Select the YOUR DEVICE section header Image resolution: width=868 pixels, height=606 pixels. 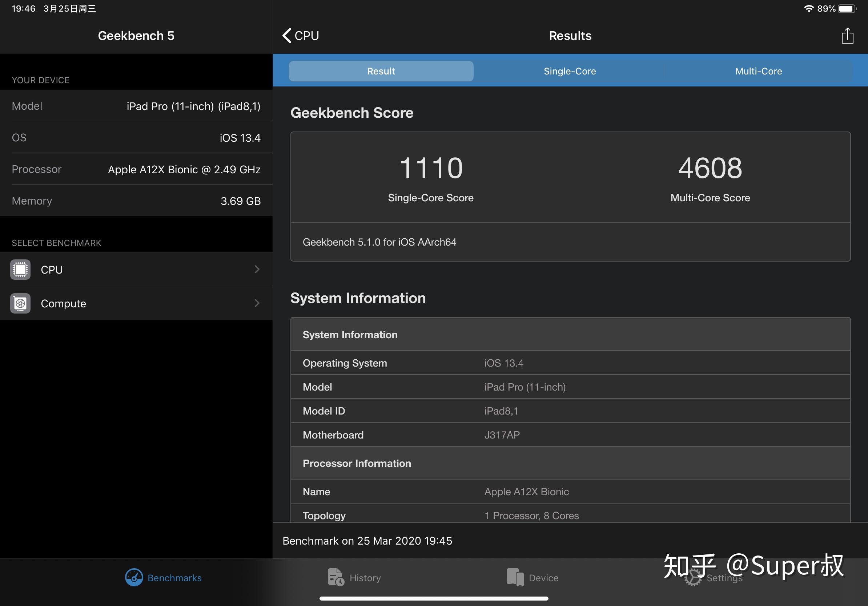[x=40, y=80]
